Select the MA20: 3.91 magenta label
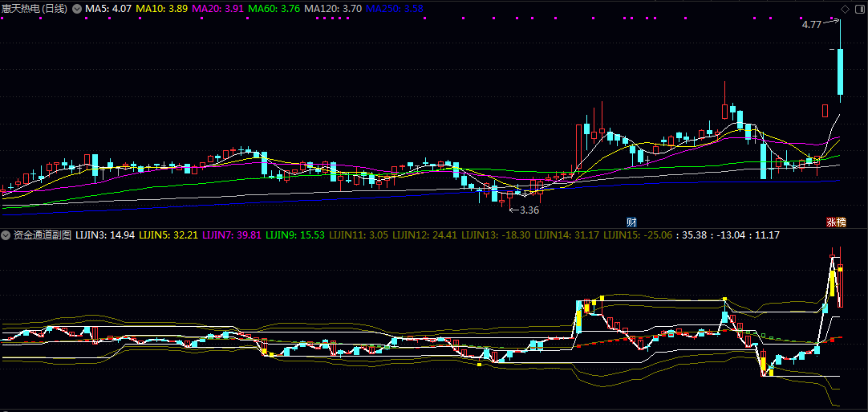 [x=218, y=9]
